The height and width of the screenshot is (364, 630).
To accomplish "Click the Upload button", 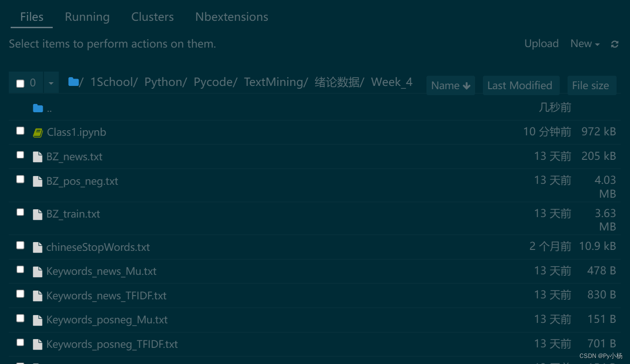I will coord(541,43).
